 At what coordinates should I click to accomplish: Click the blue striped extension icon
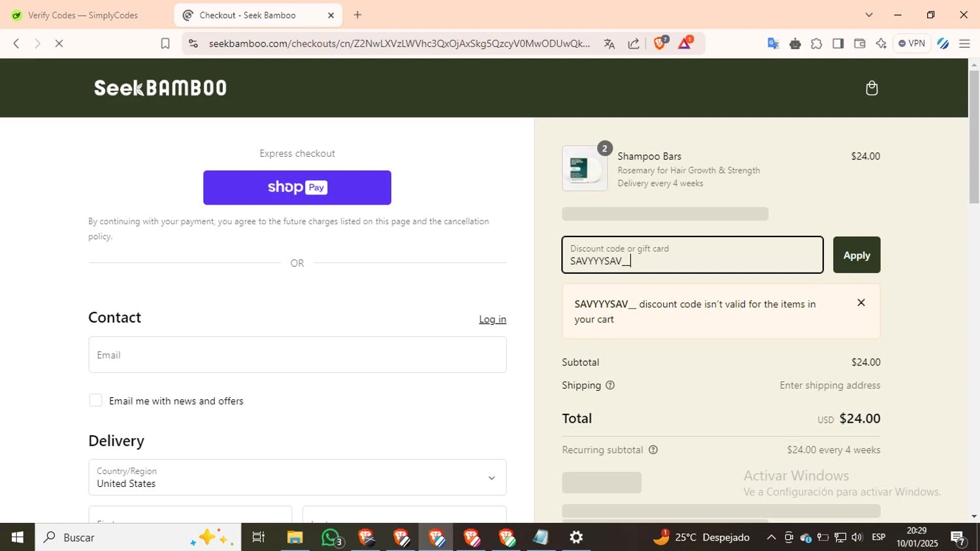[943, 44]
